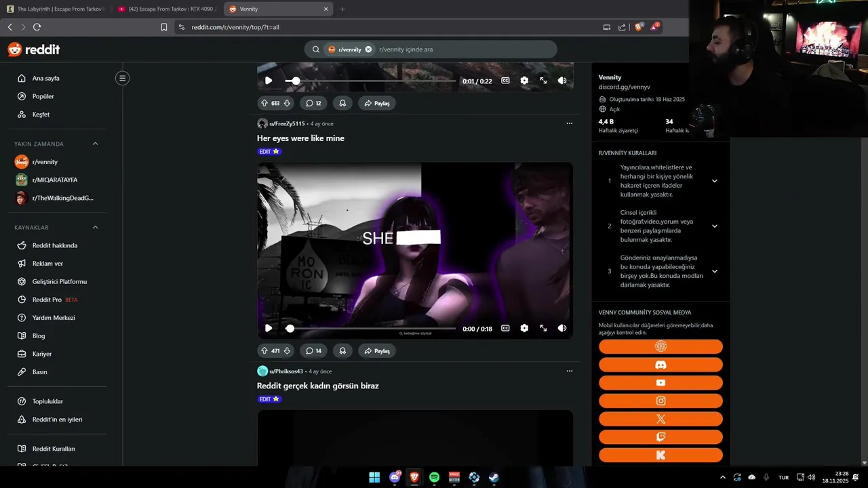Open more options for Phriksos43 post
The height and width of the screenshot is (488, 868).
click(x=570, y=371)
